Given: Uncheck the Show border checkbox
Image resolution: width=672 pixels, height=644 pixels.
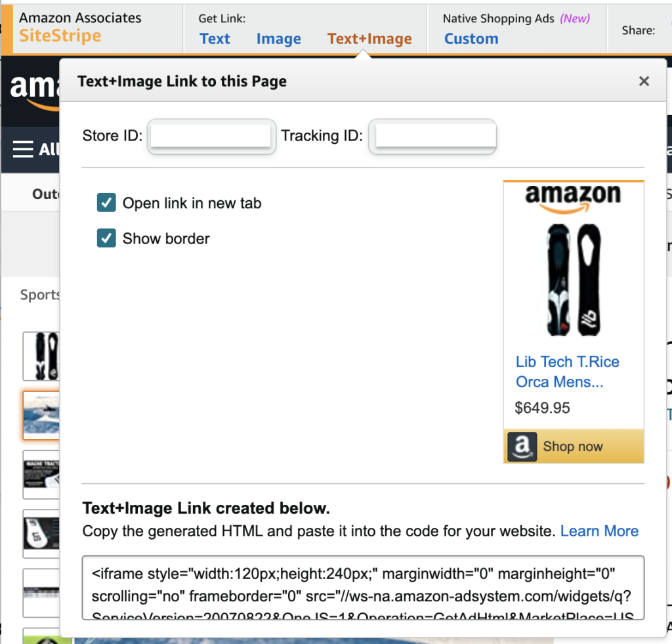Looking at the screenshot, I should point(106,238).
